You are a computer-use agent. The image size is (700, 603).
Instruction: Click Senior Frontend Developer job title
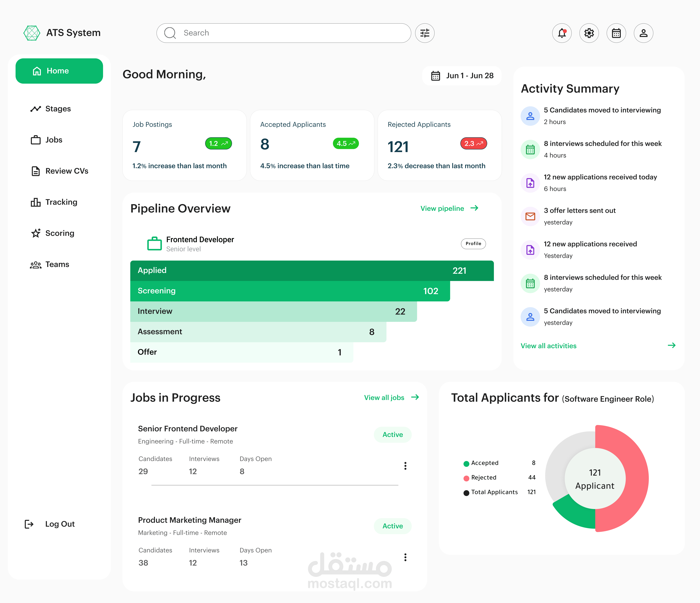click(x=188, y=429)
